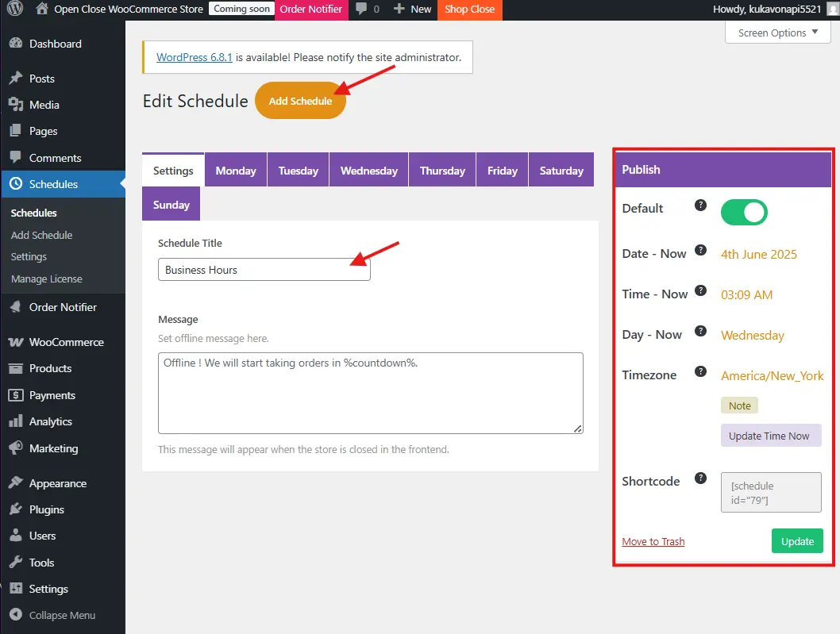
Task: Click the Update Time Now button
Action: click(771, 436)
